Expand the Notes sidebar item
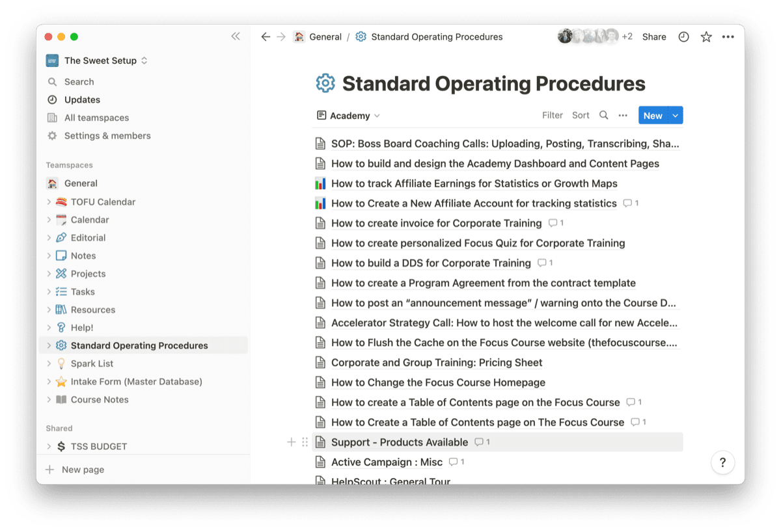The width and height of the screenshot is (781, 532). tap(49, 256)
